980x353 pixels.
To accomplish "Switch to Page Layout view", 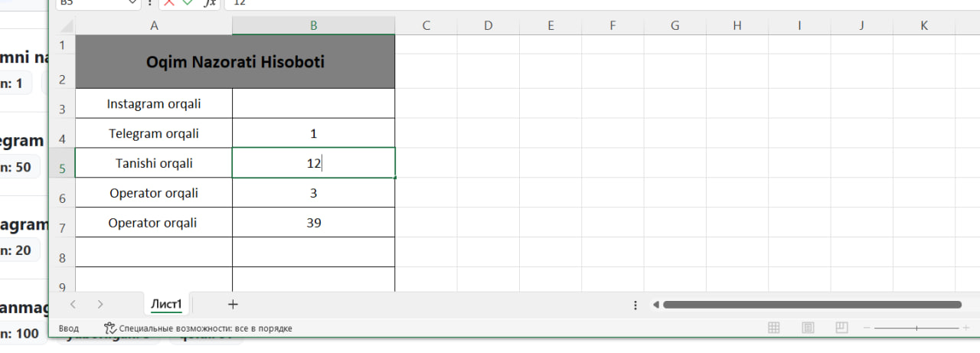I will pos(808,328).
